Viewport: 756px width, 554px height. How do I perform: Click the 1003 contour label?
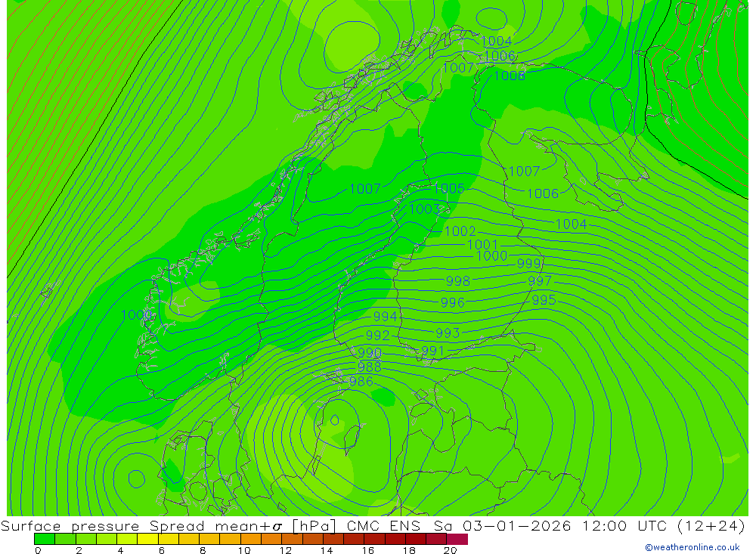424,209
